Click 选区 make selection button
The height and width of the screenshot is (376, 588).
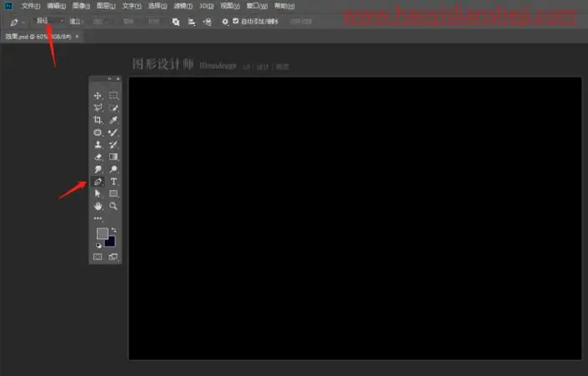point(98,22)
